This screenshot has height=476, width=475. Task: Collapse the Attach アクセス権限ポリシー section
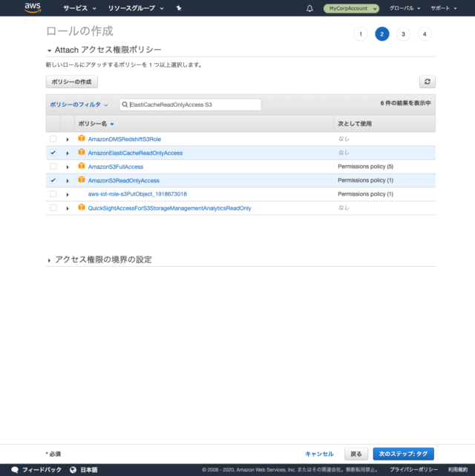[49, 50]
